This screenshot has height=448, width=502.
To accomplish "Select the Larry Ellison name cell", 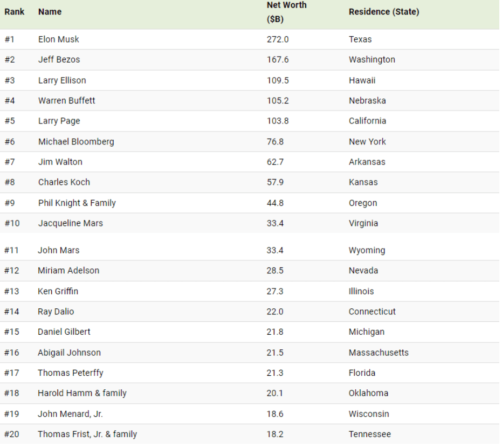I will (62, 80).
